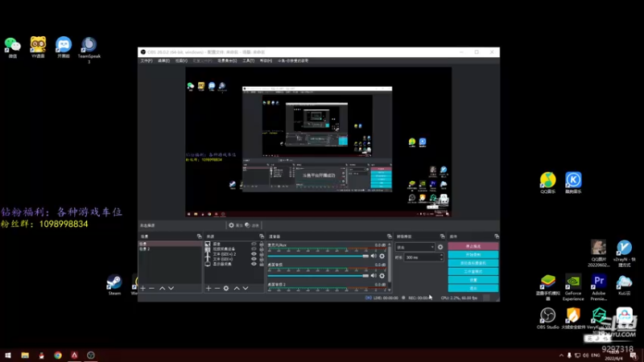This screenshot has width=644, height=362.
Task: Open the 文件(F) menu
Action: [147, 61]
